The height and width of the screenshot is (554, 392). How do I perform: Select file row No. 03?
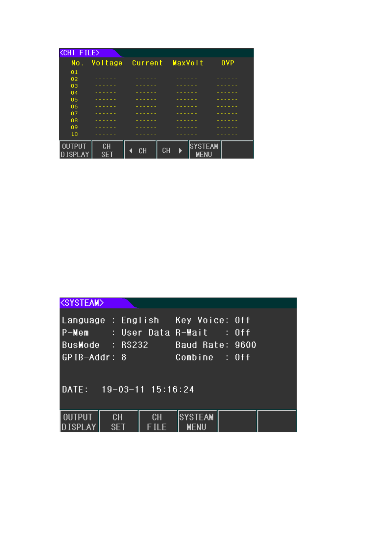[x=154, y=86]
